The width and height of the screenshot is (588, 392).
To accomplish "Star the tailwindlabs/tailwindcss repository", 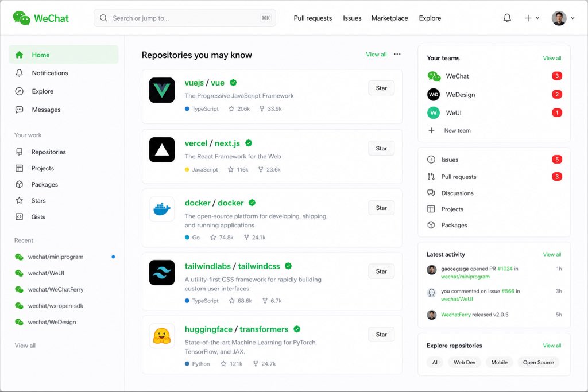I will pyautogui.click(x=381, y=271).
